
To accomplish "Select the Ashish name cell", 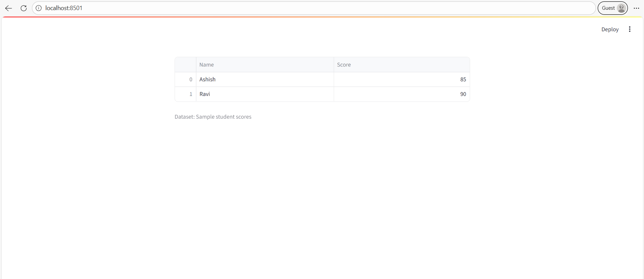I will (x=265, y=79).
